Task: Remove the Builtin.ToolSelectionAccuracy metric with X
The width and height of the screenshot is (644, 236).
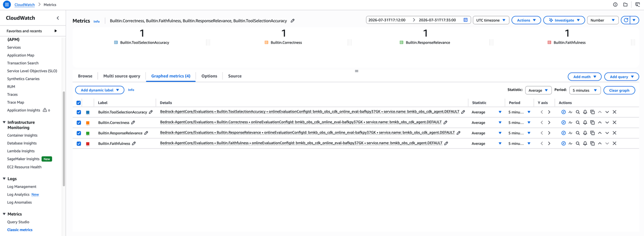Action: 614,112
